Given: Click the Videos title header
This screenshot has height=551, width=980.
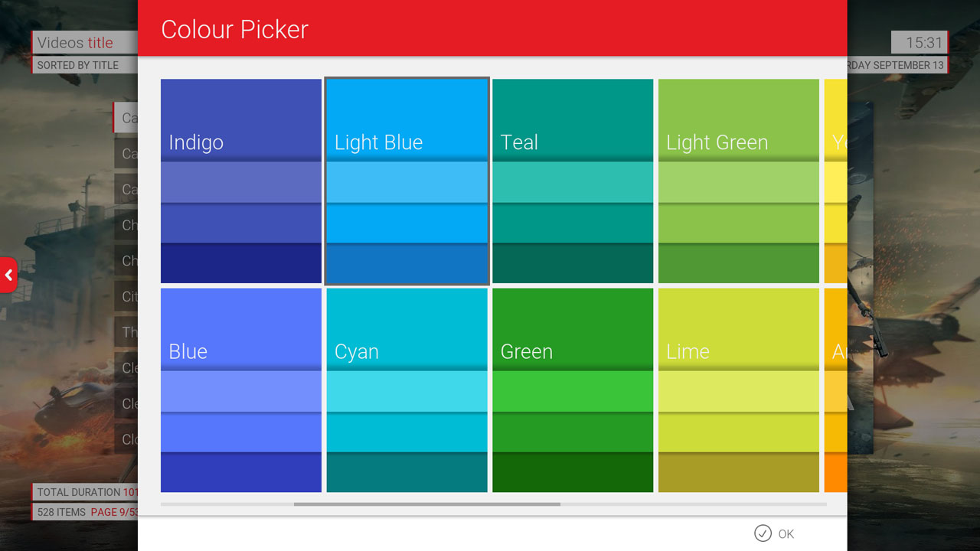Looking at the screenshot, I should point(75,43).
